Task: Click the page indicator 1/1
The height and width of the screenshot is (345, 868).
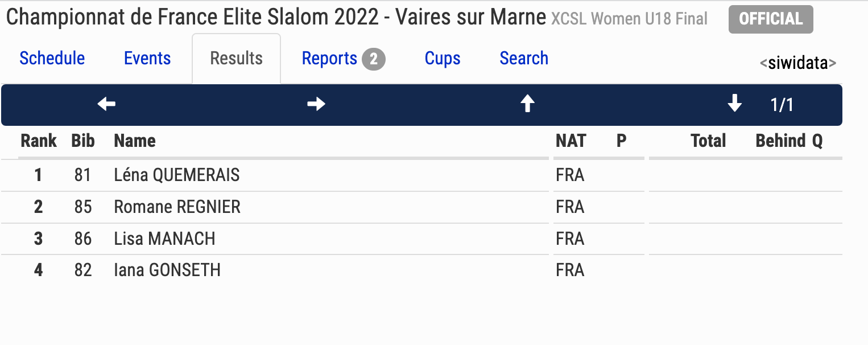Action: 782,105
